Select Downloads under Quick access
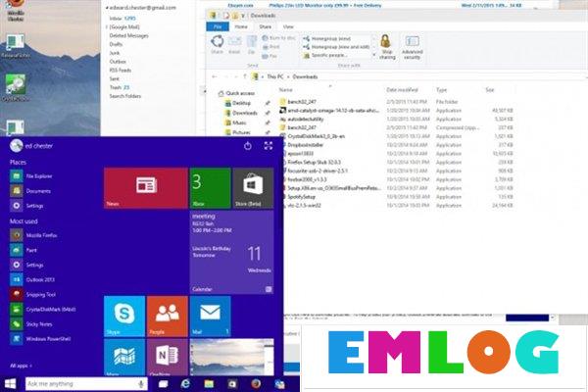588x392 pixels. [241, 113]
